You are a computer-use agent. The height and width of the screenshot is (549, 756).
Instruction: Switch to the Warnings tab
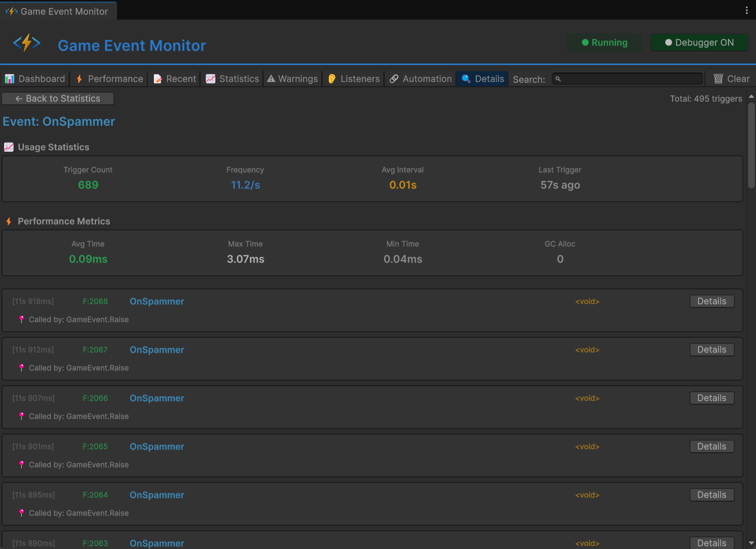coord(292,79)
